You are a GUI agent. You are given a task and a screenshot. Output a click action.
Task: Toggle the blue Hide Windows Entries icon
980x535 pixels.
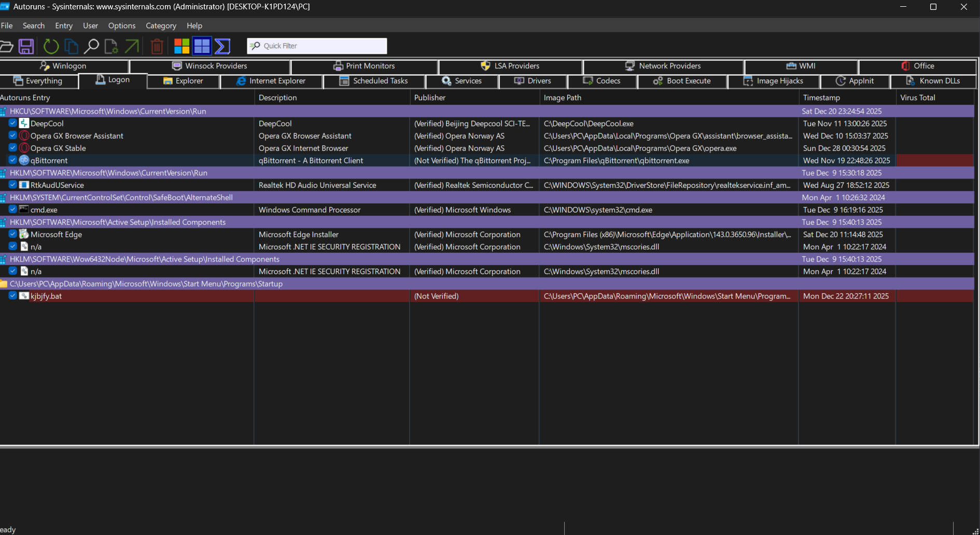pyautogui.click(x=202, y=46)
